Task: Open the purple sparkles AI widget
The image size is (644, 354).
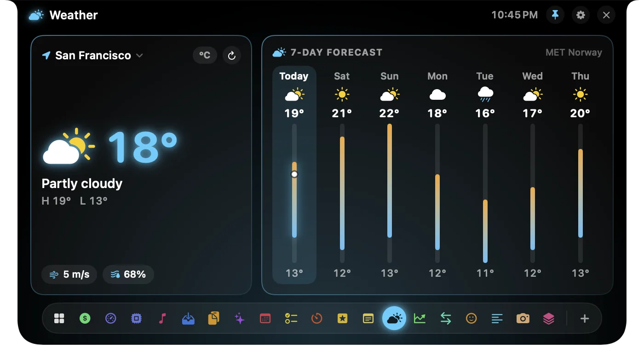Action: 239,318
